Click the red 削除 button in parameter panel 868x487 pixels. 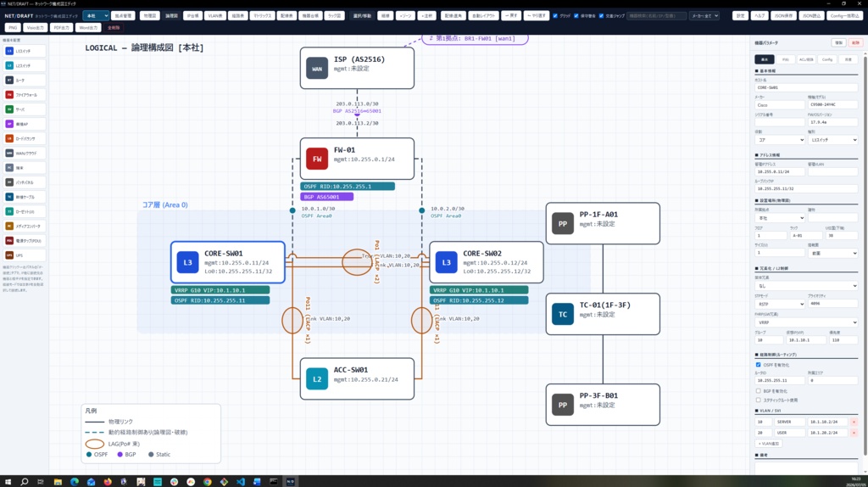855,42
